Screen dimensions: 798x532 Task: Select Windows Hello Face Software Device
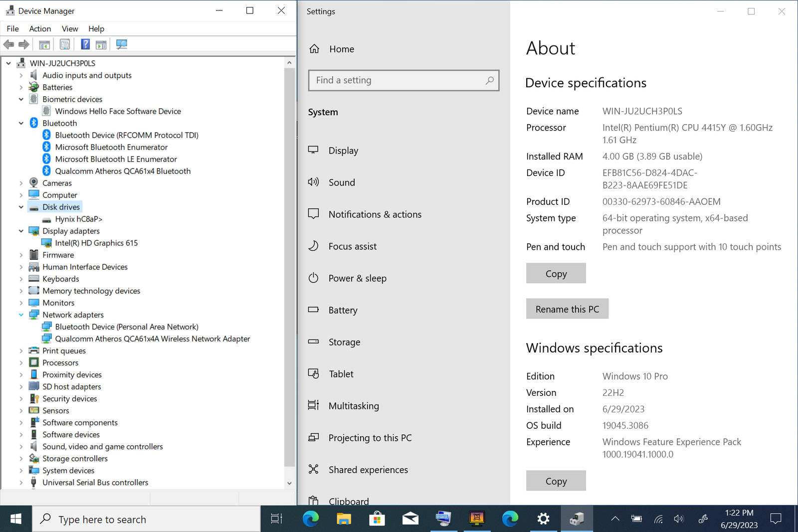pyautogui.click(x=118, y=111)
